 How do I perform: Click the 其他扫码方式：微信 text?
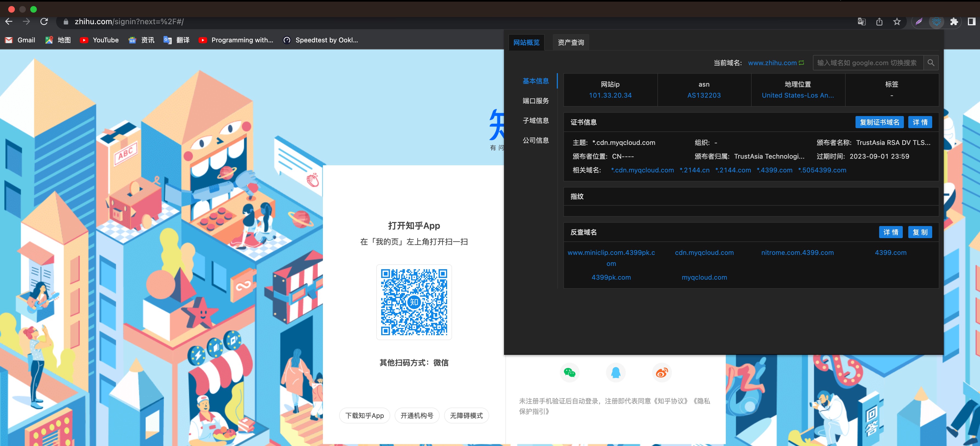tap(414, 363)
